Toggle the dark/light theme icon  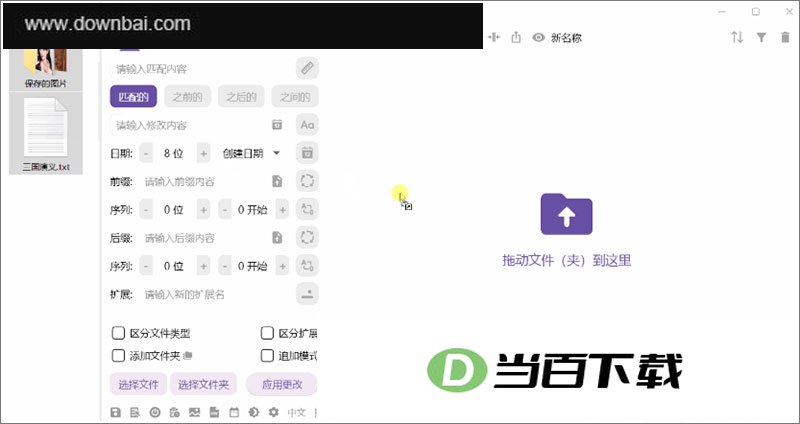[254, 412]
